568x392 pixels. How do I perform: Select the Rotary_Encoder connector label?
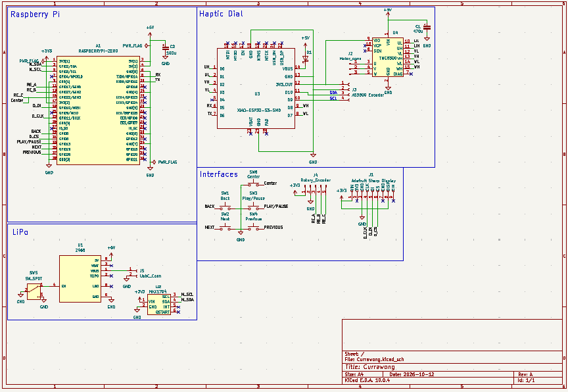tap(316, 180)
